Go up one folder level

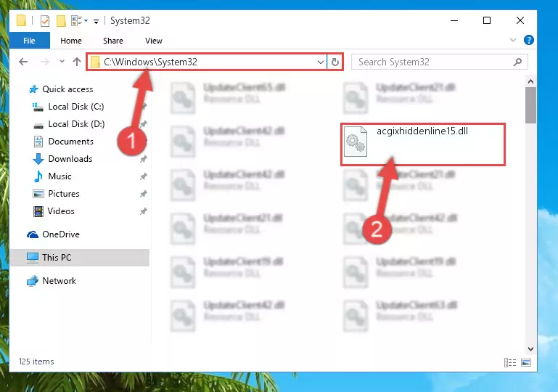tap(76, 62)
